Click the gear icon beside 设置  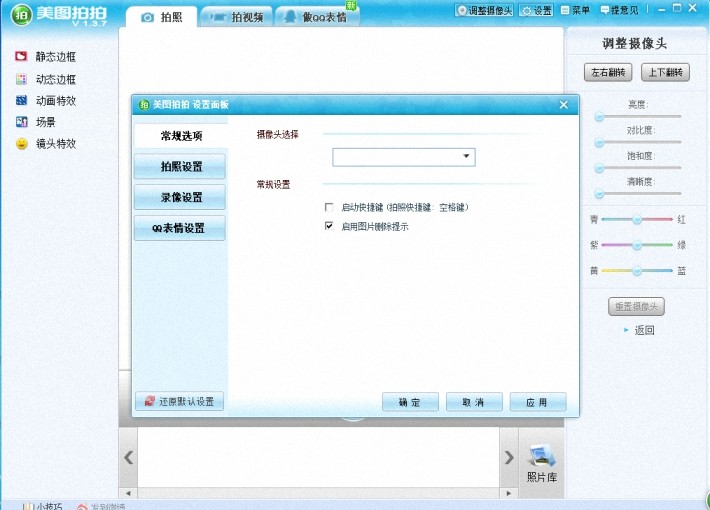[527, 10]
